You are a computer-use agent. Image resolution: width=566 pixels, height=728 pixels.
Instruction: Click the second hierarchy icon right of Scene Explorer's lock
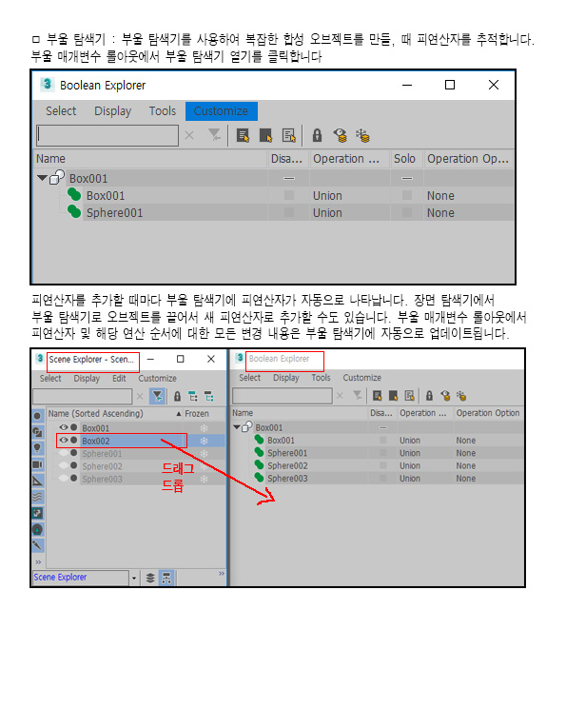click(209, 397)
